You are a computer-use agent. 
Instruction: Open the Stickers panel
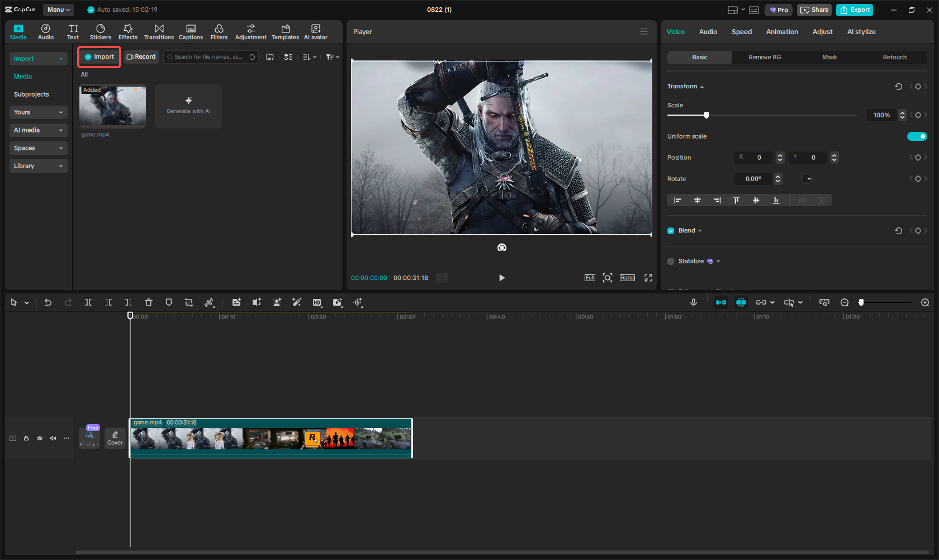tap(101, 32)
